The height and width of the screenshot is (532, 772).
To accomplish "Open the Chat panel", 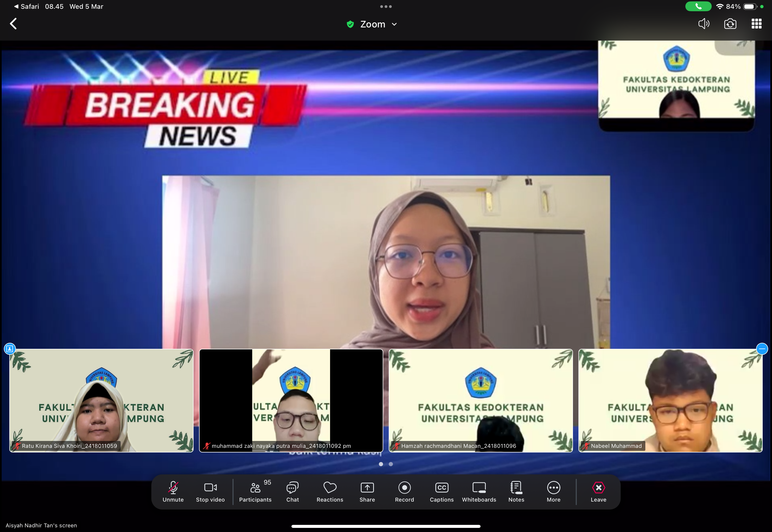I will (293, 492).
